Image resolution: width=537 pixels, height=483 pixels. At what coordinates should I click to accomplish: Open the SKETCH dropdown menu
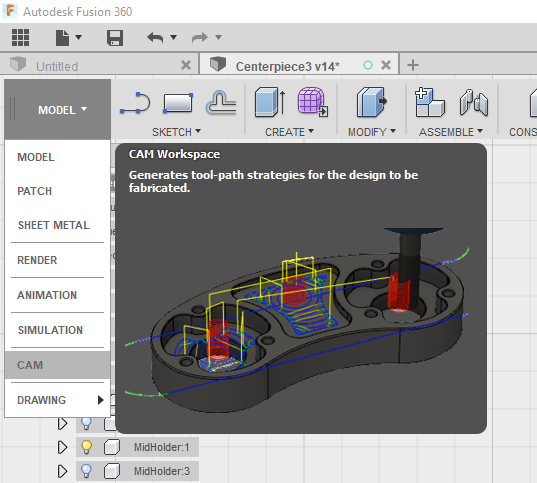176,132
